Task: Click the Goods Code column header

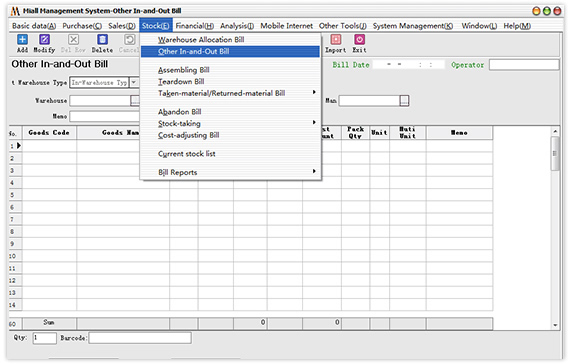Action: [49, 133]
